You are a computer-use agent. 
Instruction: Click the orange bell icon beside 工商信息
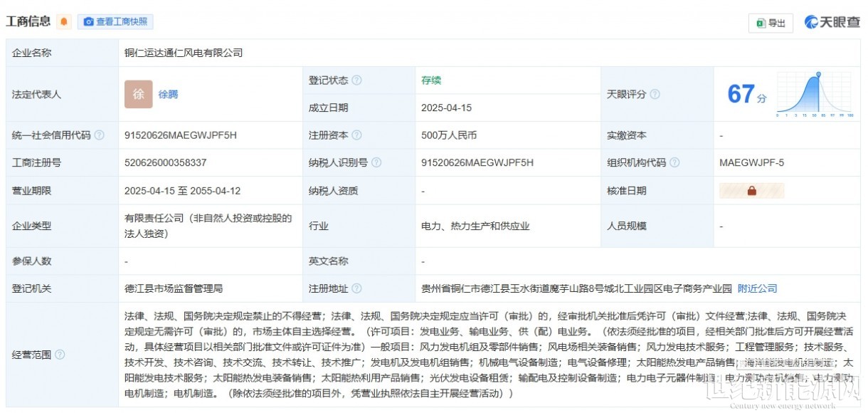(x=64, y=21)
